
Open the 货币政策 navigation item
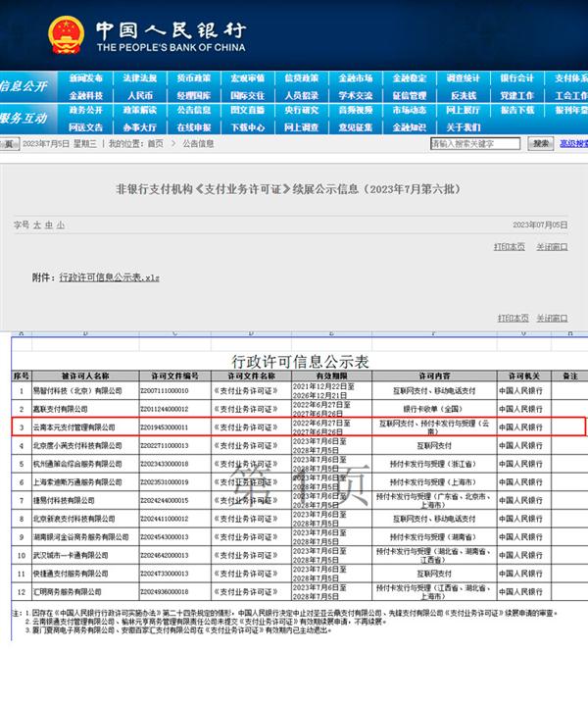(194, 77)
